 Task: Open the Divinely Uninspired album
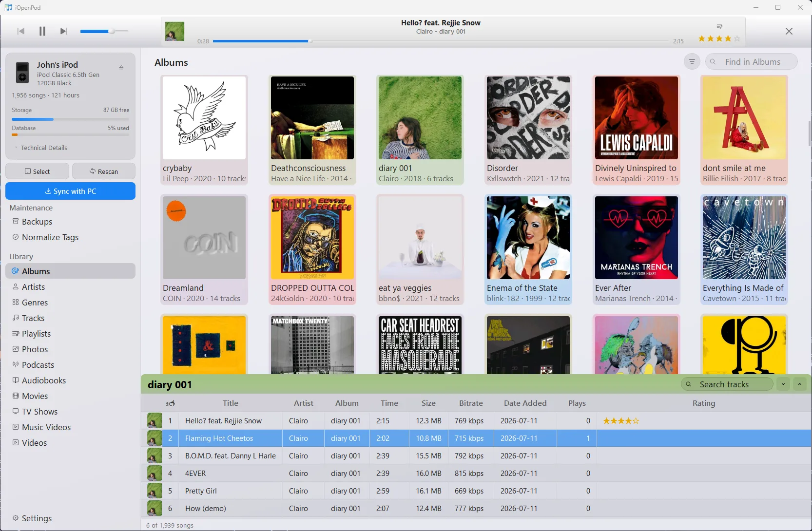637,130
